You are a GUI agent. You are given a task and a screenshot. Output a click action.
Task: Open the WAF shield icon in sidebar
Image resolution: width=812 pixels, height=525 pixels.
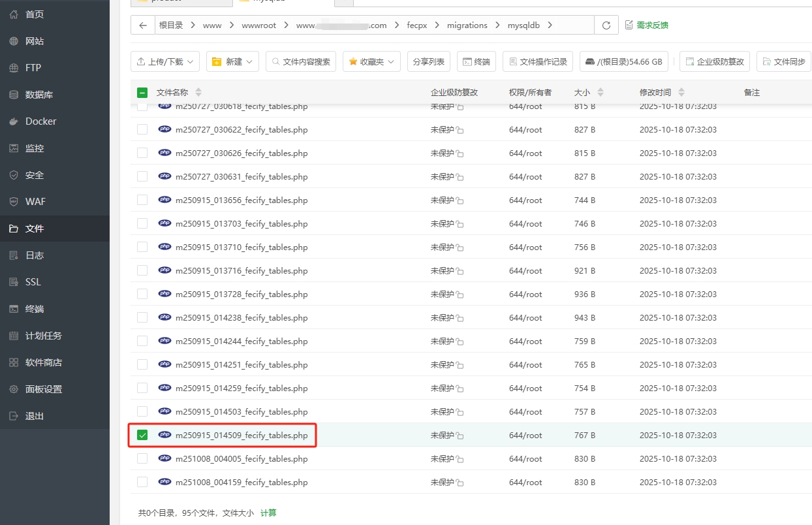click(14, 202)
